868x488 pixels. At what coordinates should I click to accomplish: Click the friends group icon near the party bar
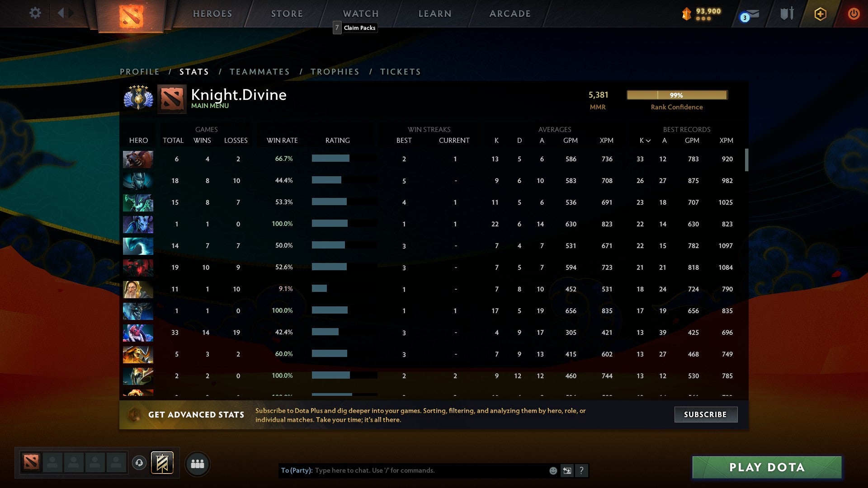(198, 463)
